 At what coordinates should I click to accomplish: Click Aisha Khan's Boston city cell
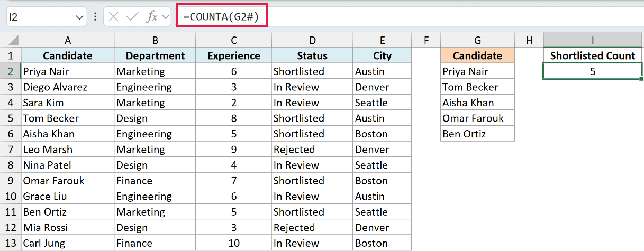coord(382,134)
